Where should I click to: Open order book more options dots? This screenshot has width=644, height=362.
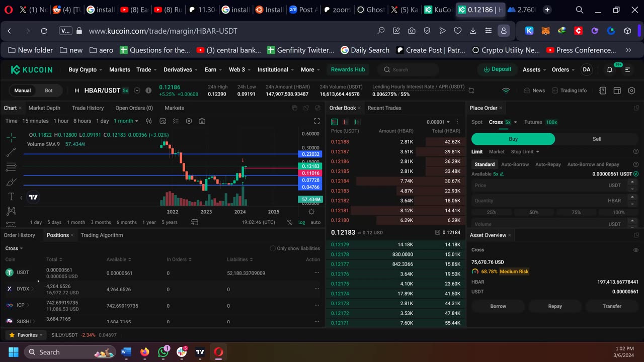click(x=457, y=122)
